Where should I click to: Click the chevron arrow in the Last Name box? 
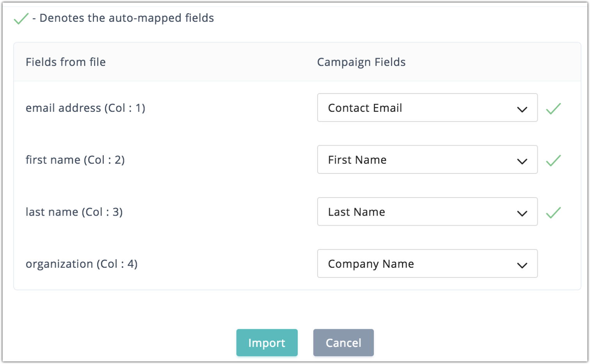click(522, 213)
